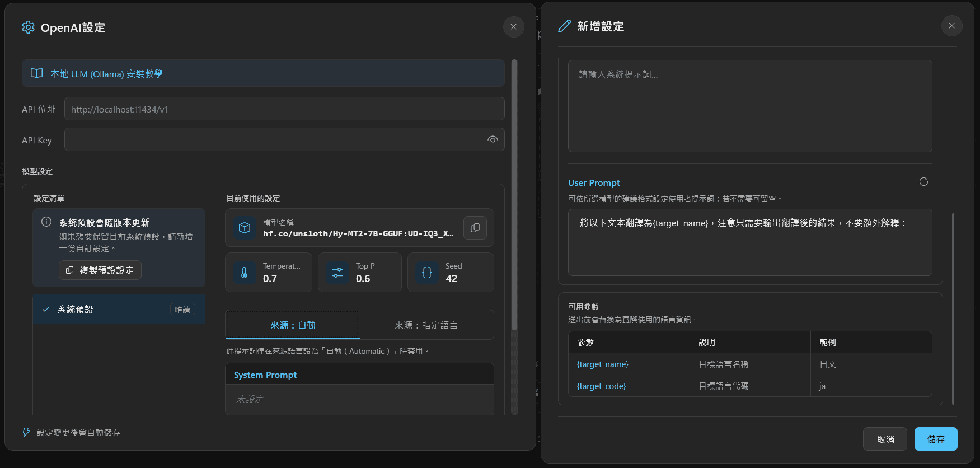
Task: Open the 本地 LLM (Ollama) 安裝教學 link
Action: point(106,74)
